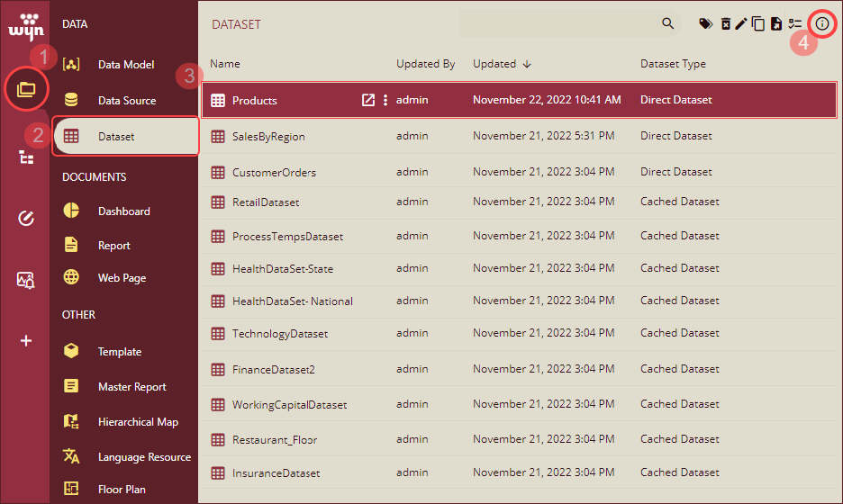Select the CustomerOrders dataset
The width and height of the screenshot is (843, 504).
520,172
